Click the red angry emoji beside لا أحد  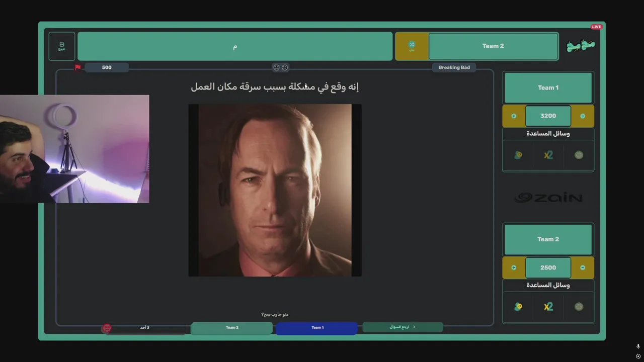107,328
